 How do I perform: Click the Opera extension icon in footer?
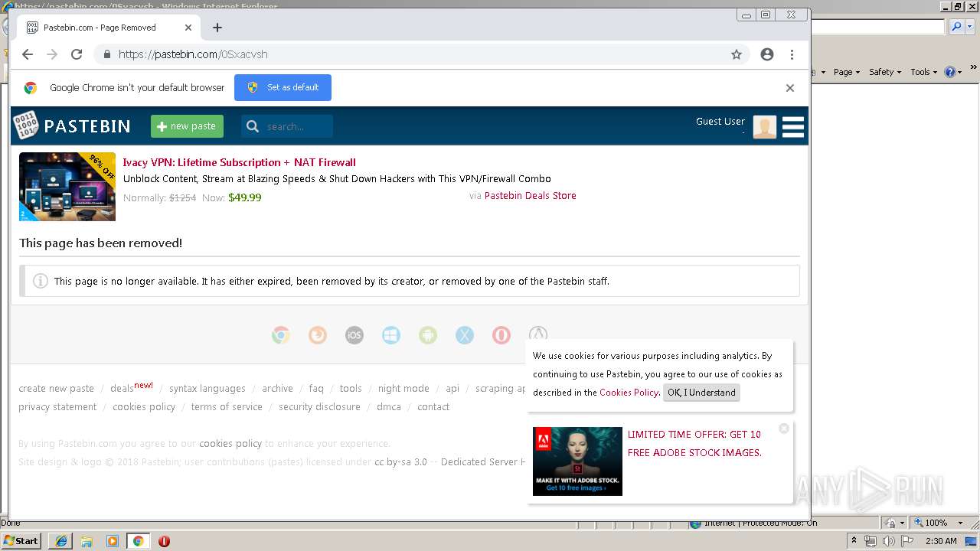point(501,335)
